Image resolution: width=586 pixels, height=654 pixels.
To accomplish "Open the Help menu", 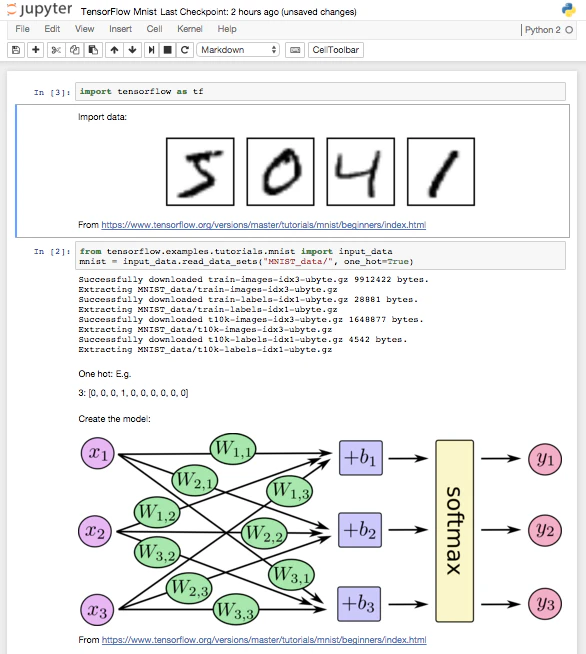I will pyautogui.click(x=227, y=29).
